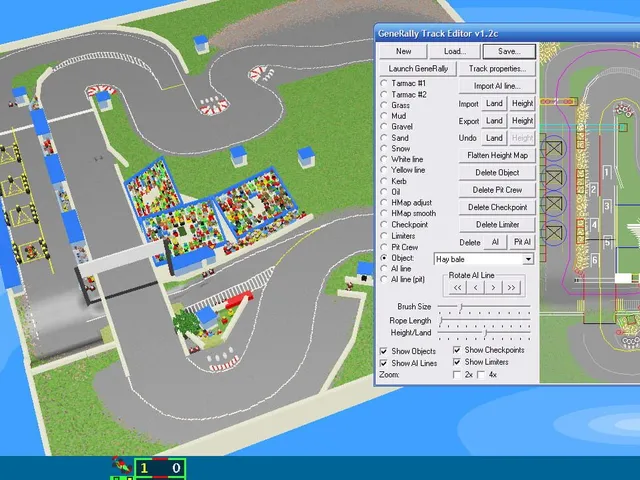Delete the Pit AI line
This screenshot has width=640, height=480.
click(522, 242)
